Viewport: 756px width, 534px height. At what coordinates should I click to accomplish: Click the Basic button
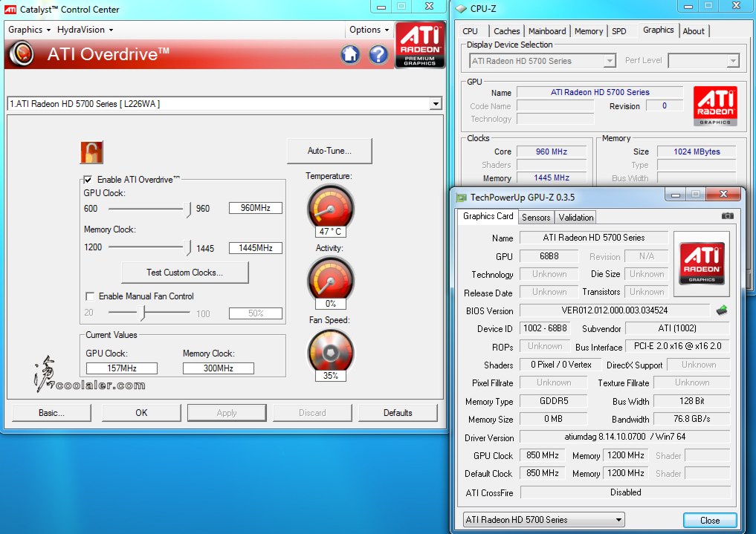tap(51, 413)
